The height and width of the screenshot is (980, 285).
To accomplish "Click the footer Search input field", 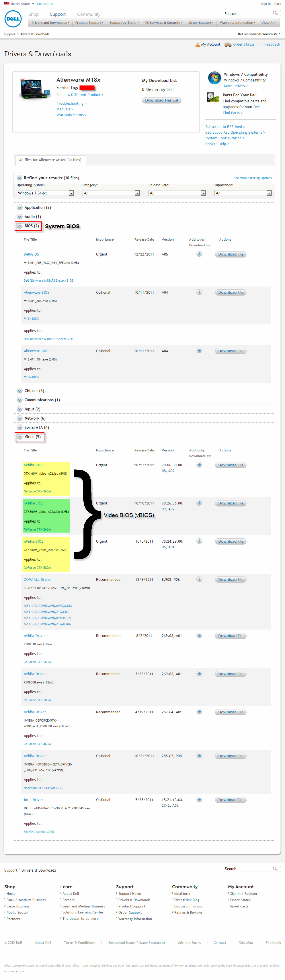I will coord(248,868).
